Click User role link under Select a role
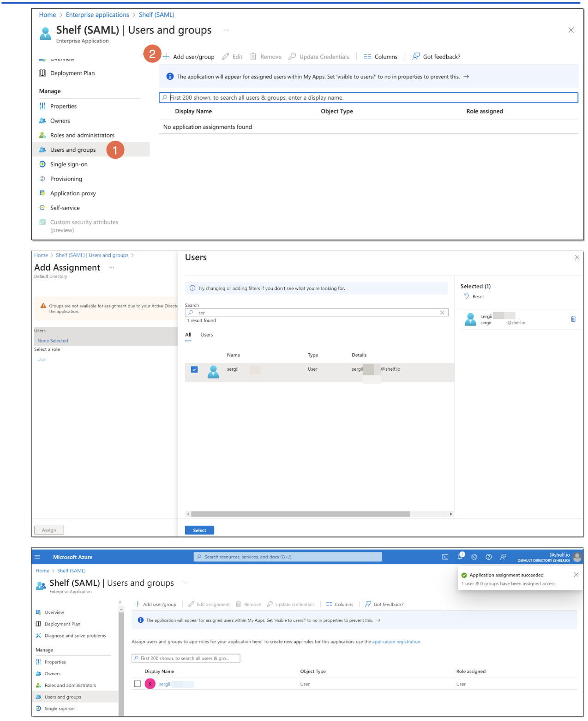The image size is (588, 721). (42, 360)
